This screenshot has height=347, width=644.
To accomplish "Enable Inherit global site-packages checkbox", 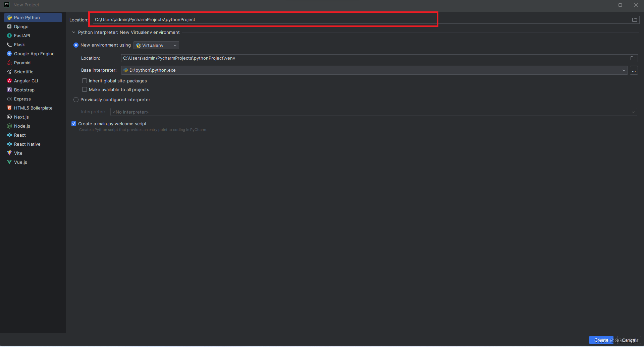I will [x=85, y=81].
